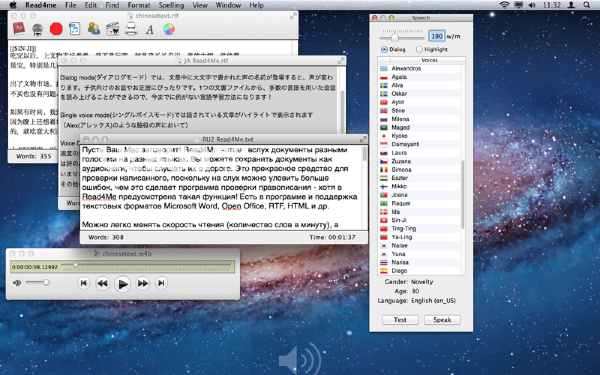
Task: Open the Apple menu
Action: pyautogui.click(x=13, y=5)
